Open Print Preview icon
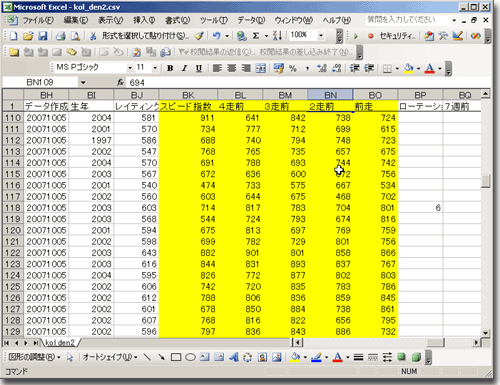The height and width of the screenshot is (385, 500). tap(75, 36)
